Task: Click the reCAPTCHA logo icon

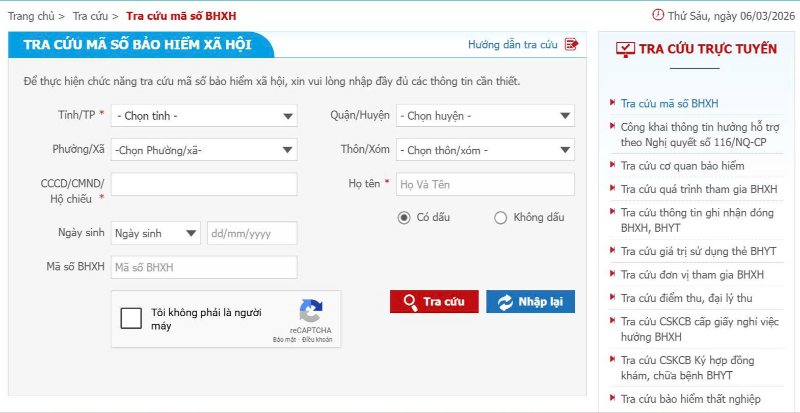Action: pyautogui.click(x=311, y=311)
